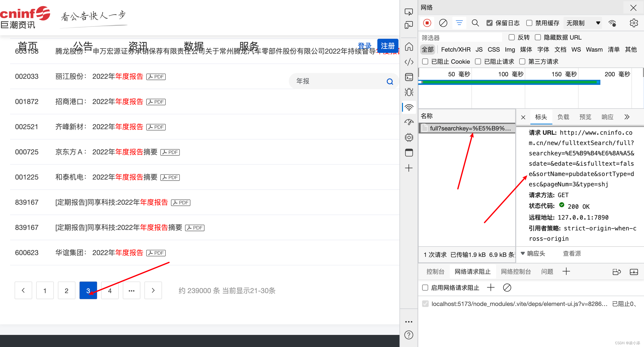
Task: Clear the network log with the clear icon
Action: (443, 23)
